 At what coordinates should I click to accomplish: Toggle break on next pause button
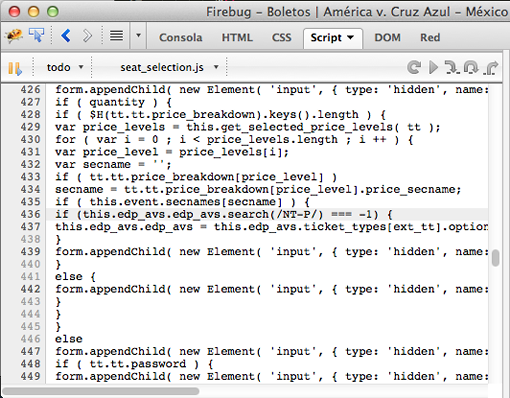pyautogui.click(x=15, y=68)
